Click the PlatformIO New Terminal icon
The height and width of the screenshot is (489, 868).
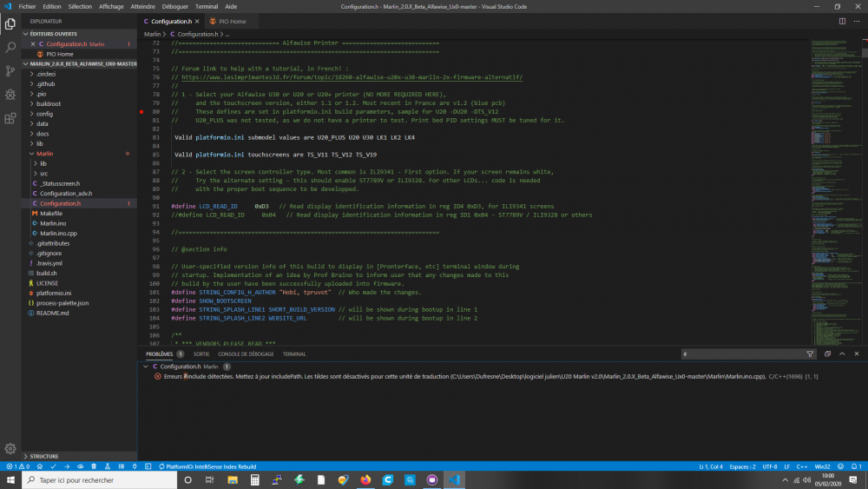pyautogui.click(x=148, y=466)
